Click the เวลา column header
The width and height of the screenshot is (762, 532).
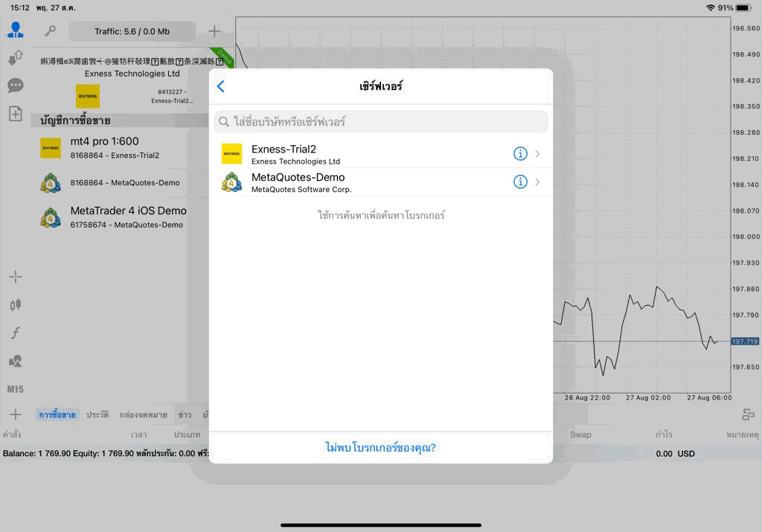pos(138,435)
